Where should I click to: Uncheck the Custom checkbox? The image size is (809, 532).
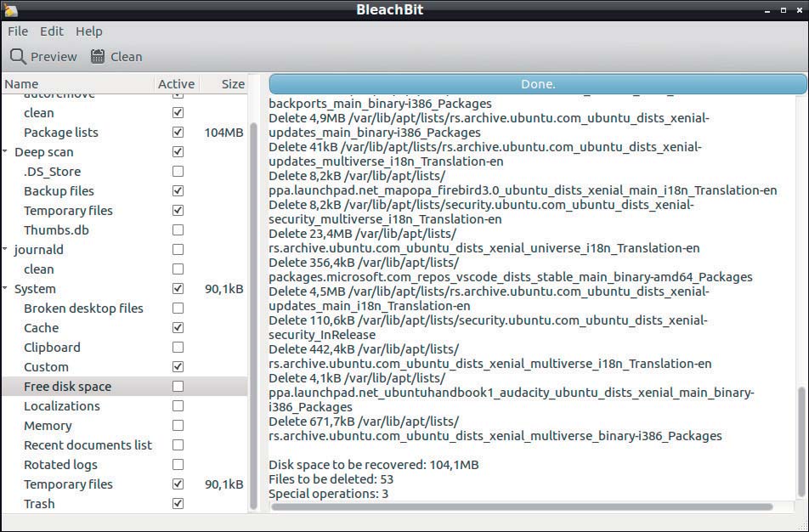coord(178,367)
